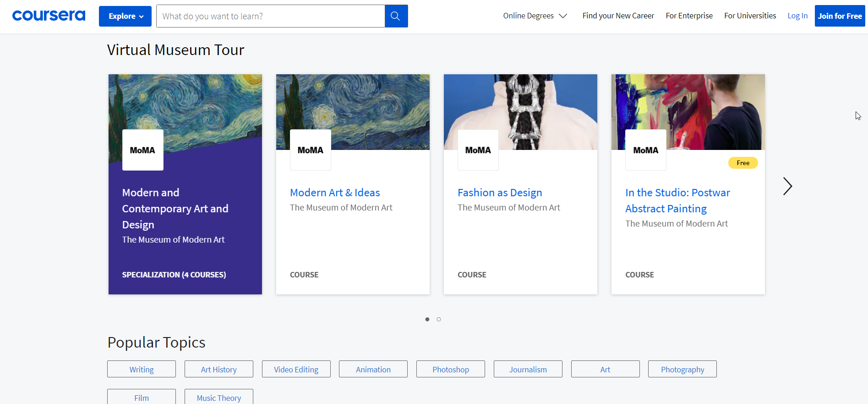868x404 pixels.
Task: Click the Log In link
Action: 797,16
